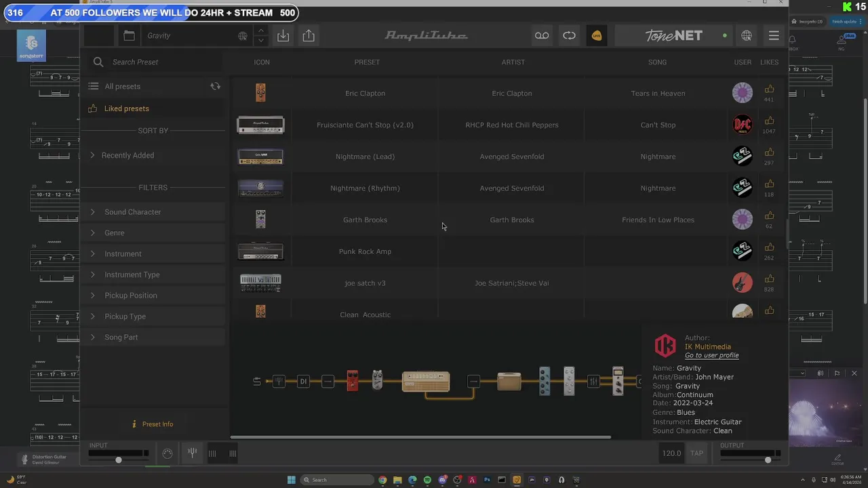Viewport: 868px width, 488px height.
Task: Click the mixer block in signal chain
Action: (593, 382)
